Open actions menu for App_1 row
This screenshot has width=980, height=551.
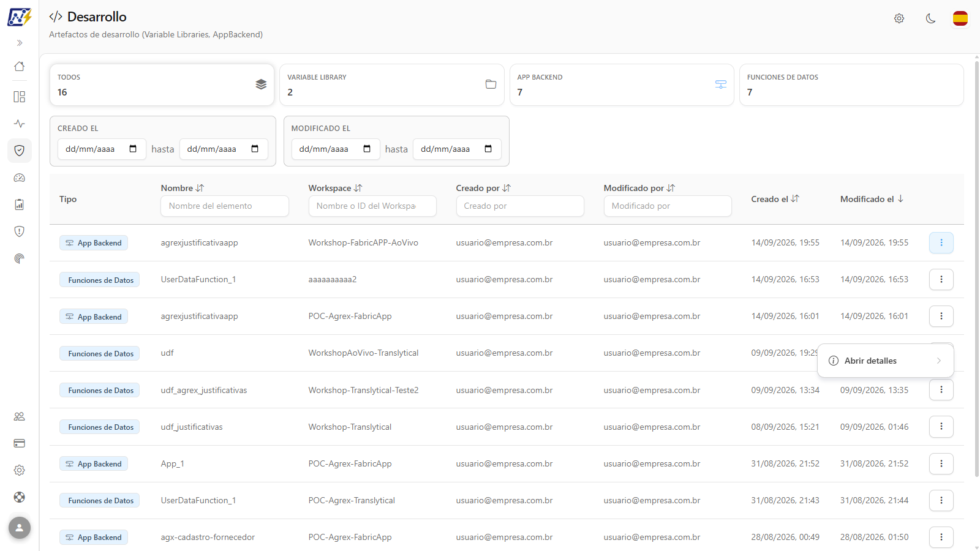[x=941, y=464]
